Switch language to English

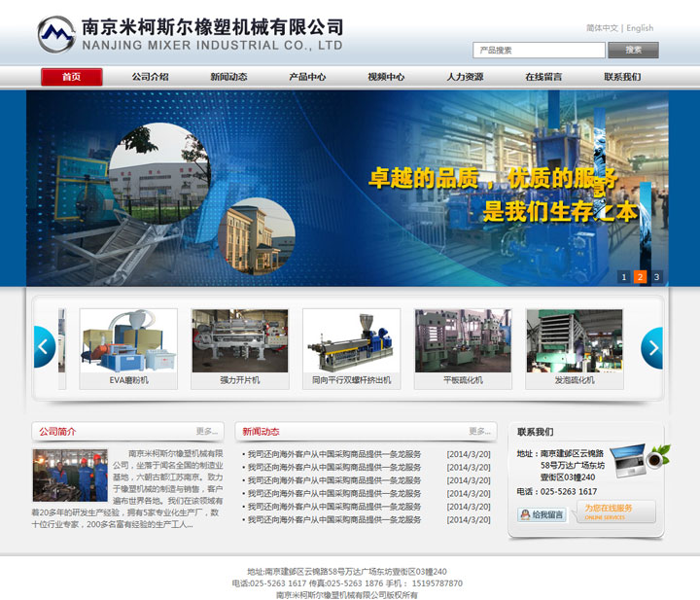pyautogui.click(x=640, y=28)
